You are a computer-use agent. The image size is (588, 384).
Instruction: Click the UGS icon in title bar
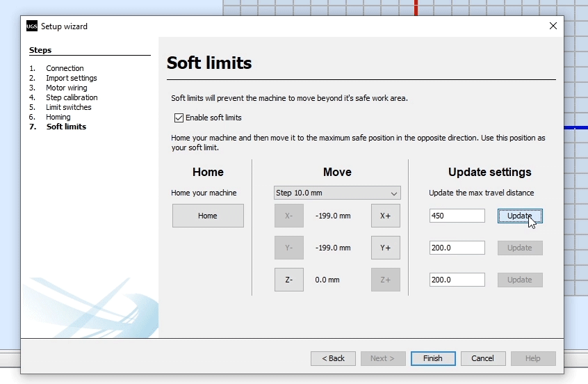tap(32, 26)
